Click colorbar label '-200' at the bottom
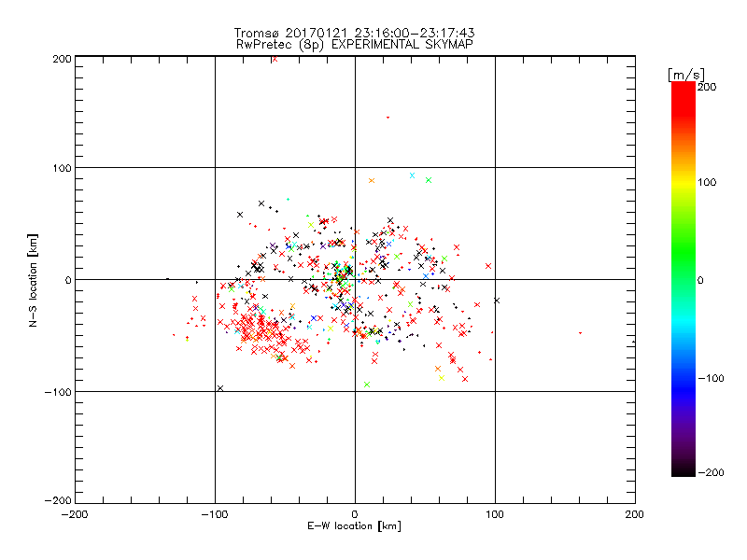Viewport: 747px width, 560px height. [x=711, y=472]
